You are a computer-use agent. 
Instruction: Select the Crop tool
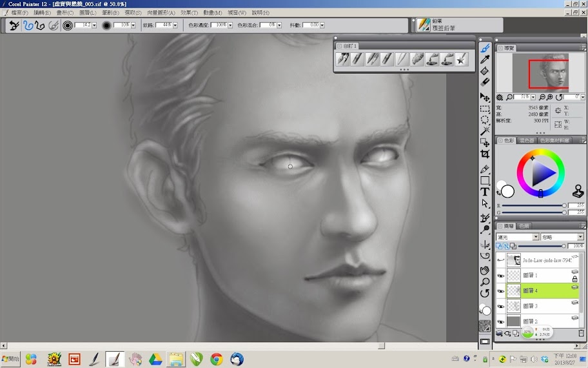(x=485, y=154)
